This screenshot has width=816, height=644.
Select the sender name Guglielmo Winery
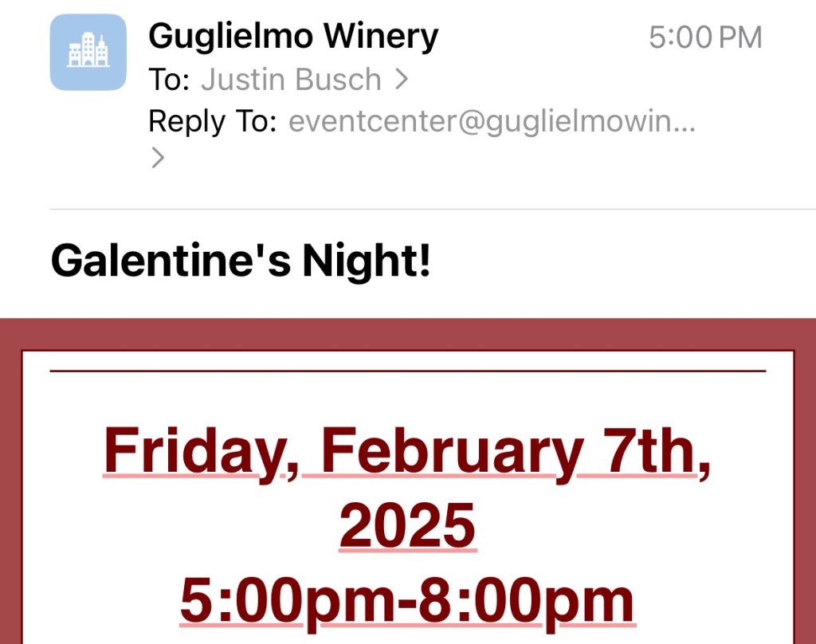click(292, 34)
